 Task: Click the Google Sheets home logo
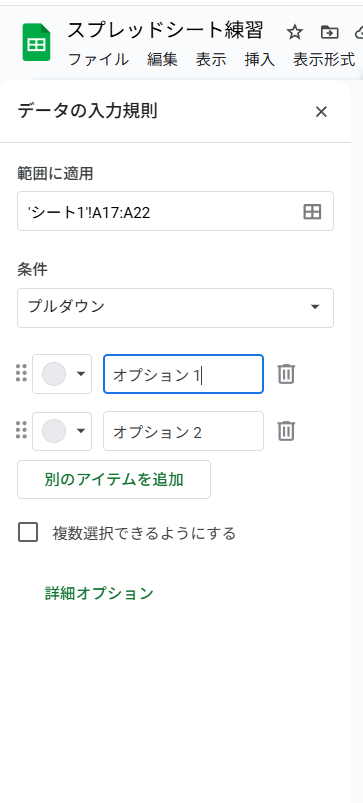36,43
